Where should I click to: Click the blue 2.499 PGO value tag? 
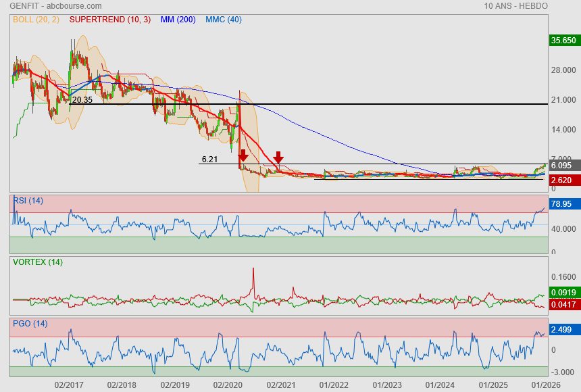point(563,329)
